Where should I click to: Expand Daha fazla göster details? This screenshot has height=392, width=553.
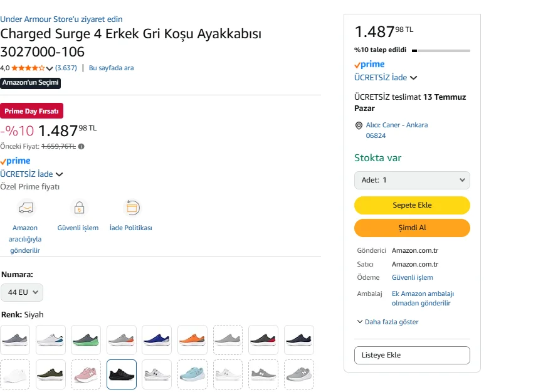387,322
